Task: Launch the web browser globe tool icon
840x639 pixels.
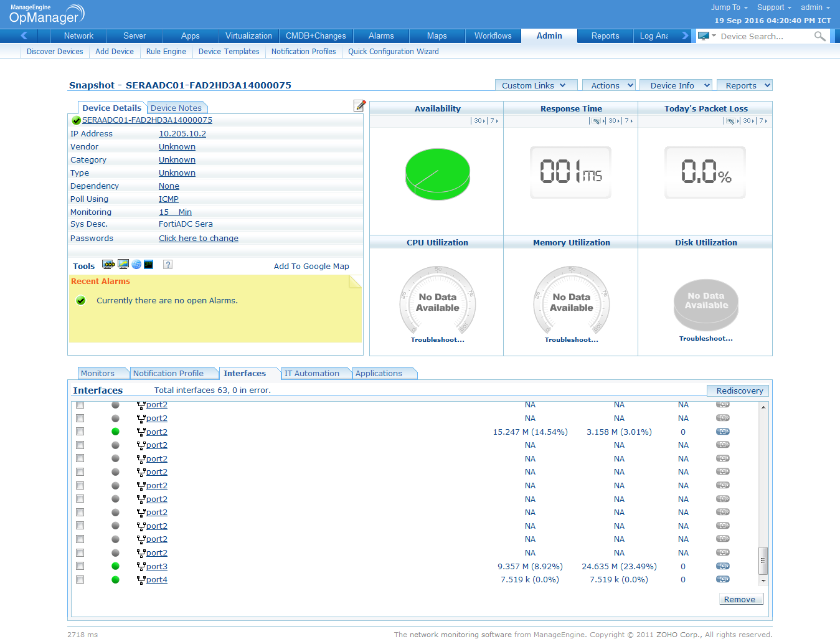Action: (136, 265)
